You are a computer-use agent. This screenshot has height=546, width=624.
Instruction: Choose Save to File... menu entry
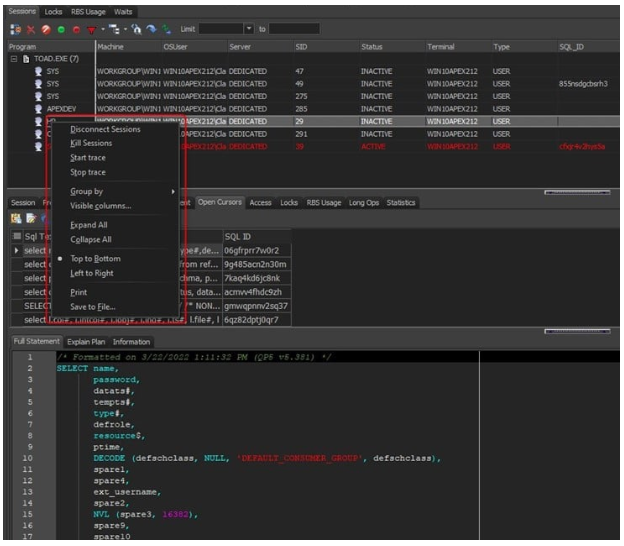click(93, 307)
